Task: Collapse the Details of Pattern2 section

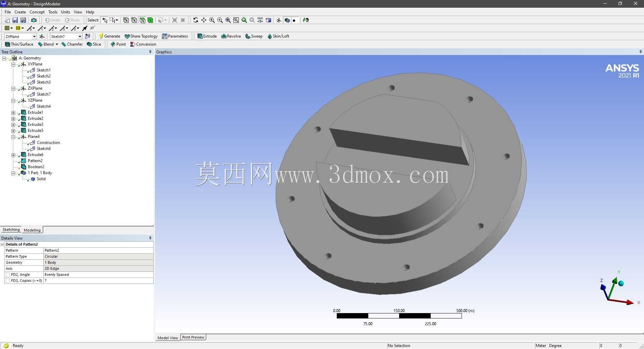Action: pyautogui.click(x=2, y=244)
